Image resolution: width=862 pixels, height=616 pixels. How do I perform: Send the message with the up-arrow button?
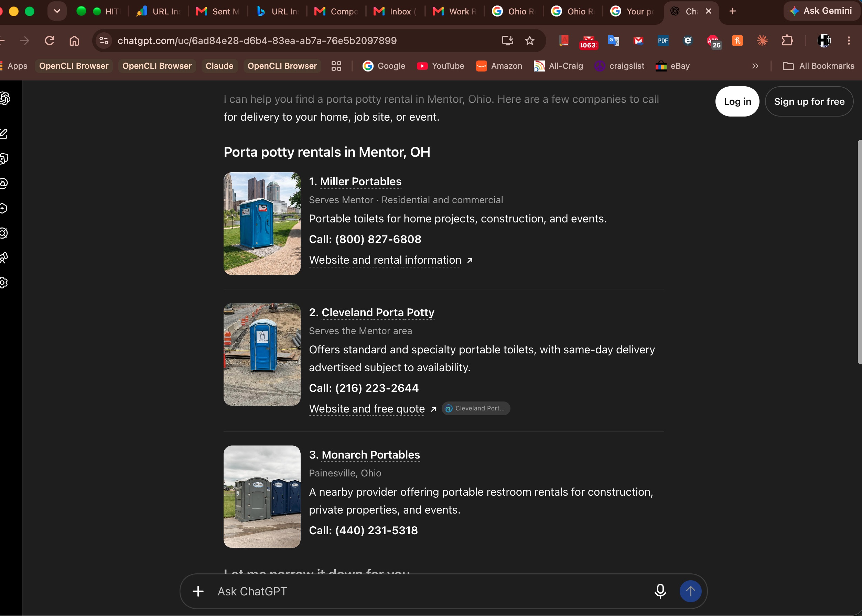(x=690, y=591)
